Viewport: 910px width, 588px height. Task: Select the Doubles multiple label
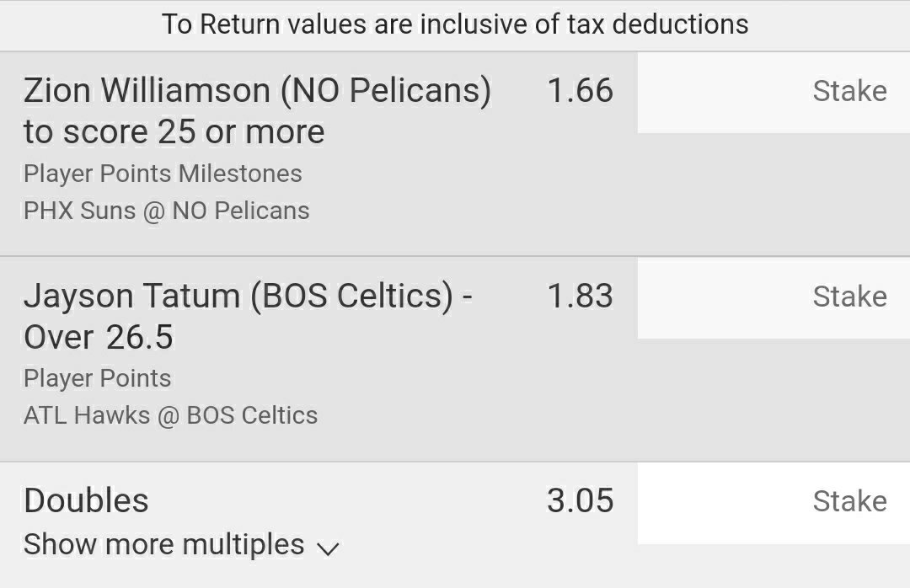point(86,501)
